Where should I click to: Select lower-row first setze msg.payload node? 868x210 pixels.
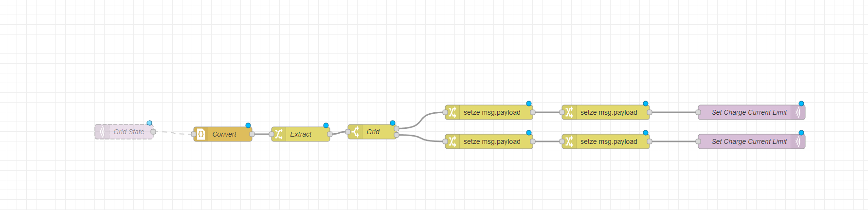[x=489, y=141]
